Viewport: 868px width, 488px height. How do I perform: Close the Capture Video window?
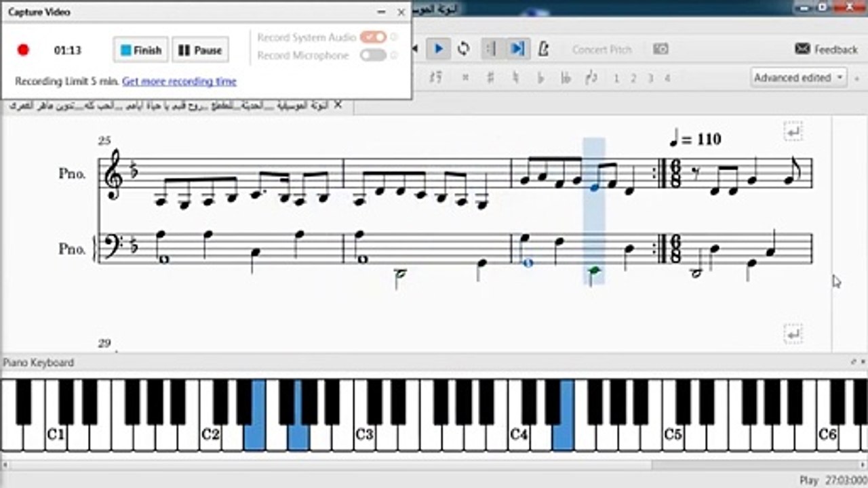click(x=401, y=12)
